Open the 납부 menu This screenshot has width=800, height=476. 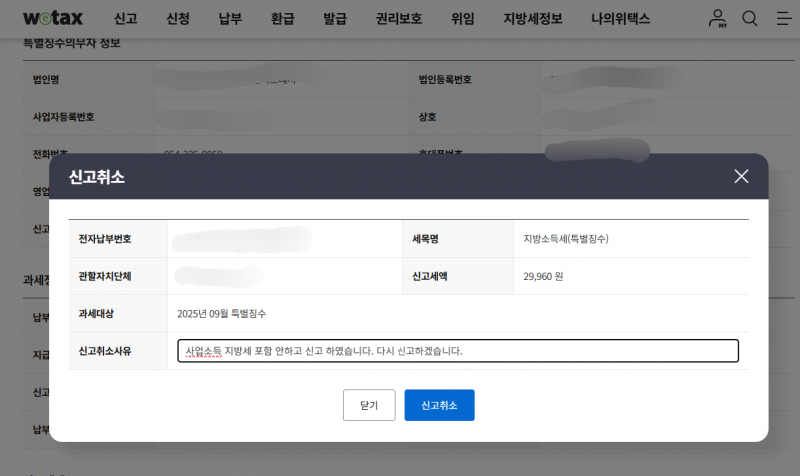[230, 19]
